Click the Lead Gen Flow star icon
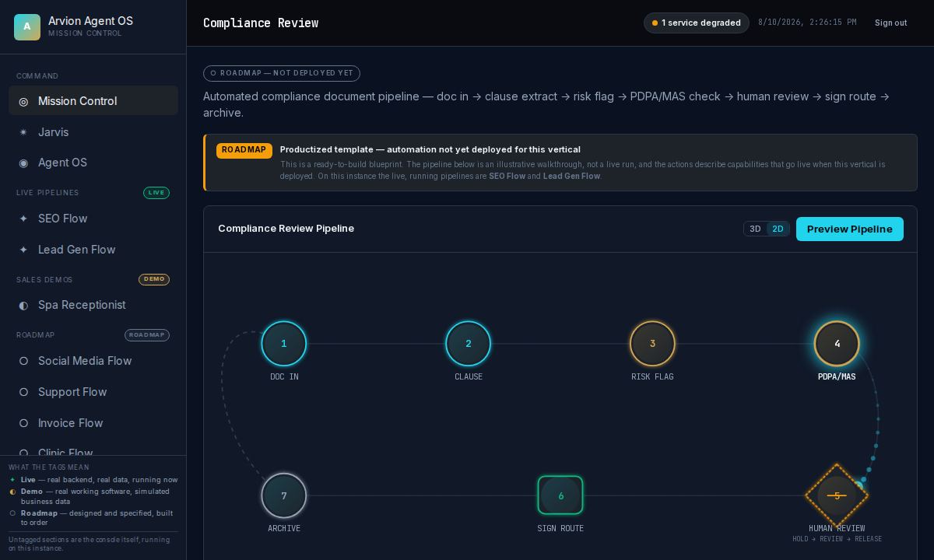The image size is (934, 560). [x=23, y=250]
